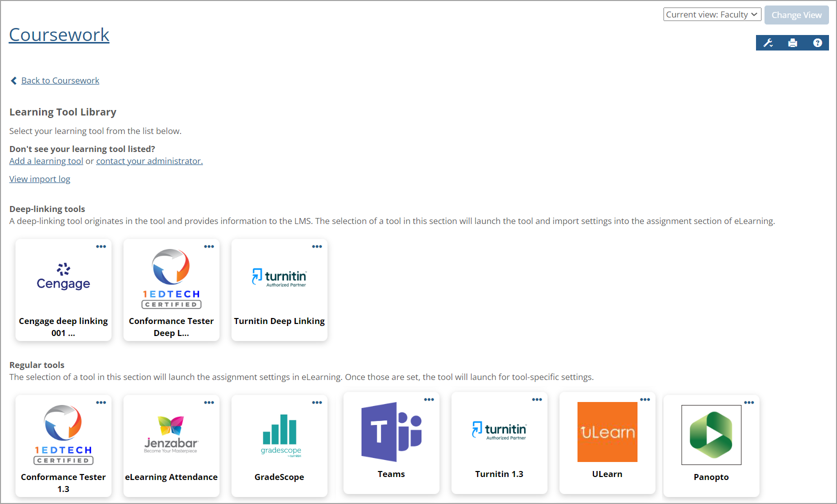Select the Turnitin Deep Linking logo
Image resolution: width=837 pixels, height=504 pixels.
click(279, 277)
